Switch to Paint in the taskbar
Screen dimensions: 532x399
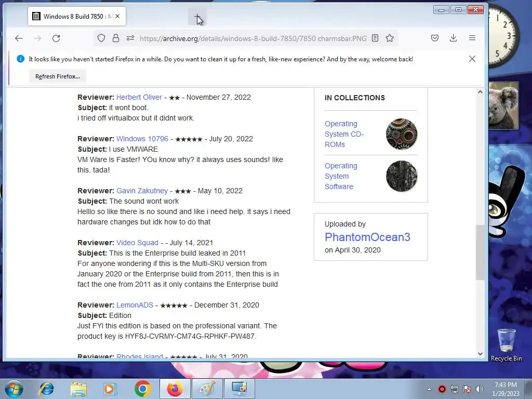point(207,389)
